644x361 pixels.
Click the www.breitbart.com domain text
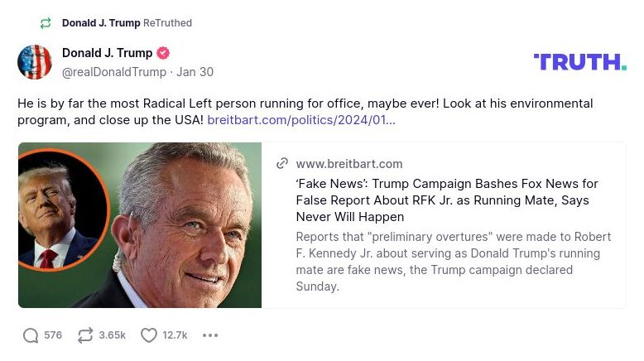point(349,164)
